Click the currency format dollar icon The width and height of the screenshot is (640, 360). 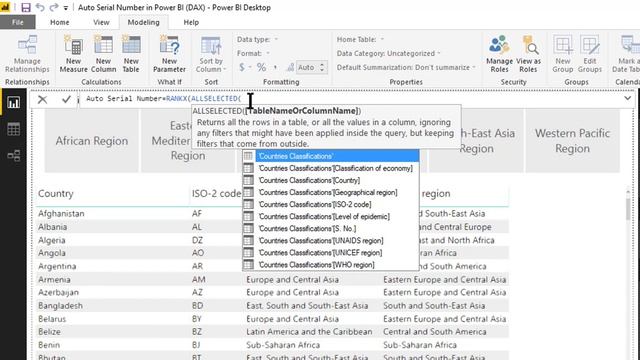click(x=242, y=67)
